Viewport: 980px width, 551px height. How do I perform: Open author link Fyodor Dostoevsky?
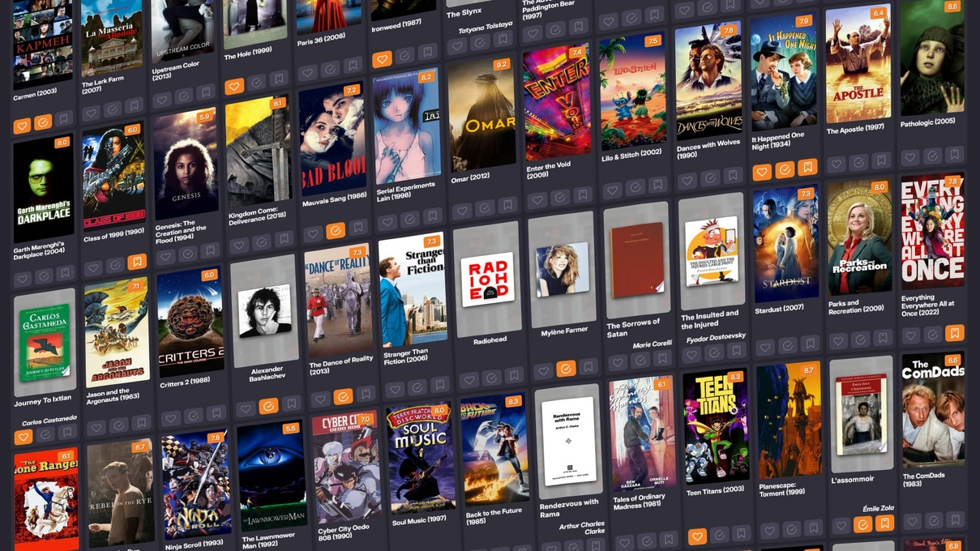tap(716, 336)
